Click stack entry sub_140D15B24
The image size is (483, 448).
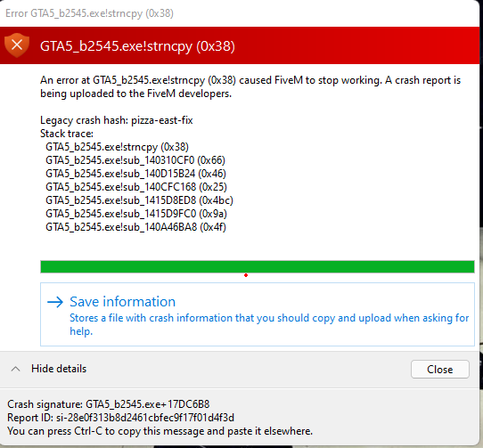[135, 174]
